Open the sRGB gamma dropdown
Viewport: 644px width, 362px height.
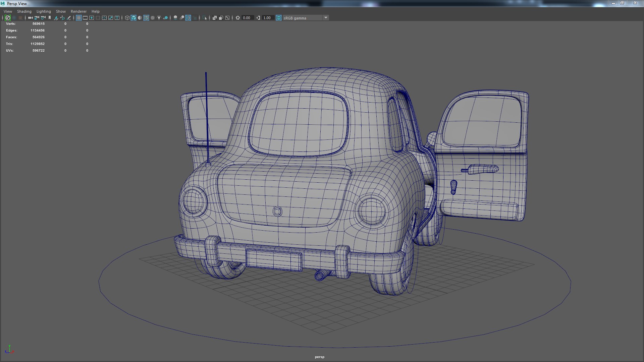306,18
